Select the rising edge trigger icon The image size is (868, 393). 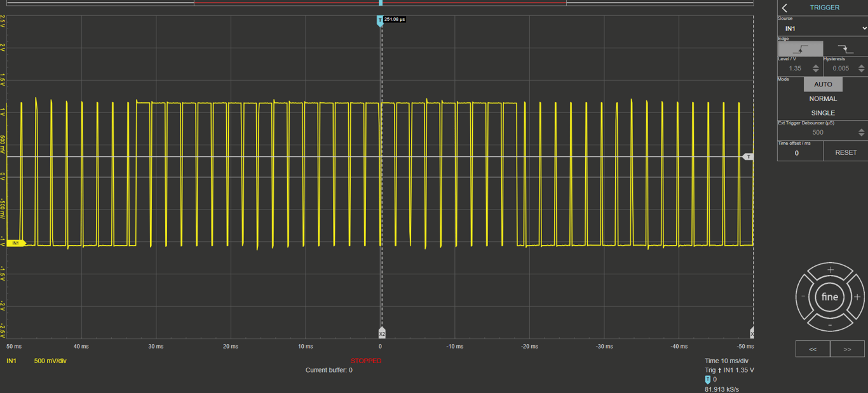coord(800,49)
